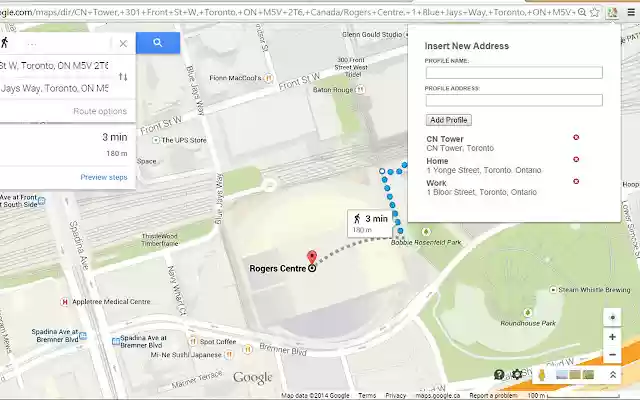Delete the Home profile entry
The width and height of the screenshot is (640, 400).
tap(576, 159)
